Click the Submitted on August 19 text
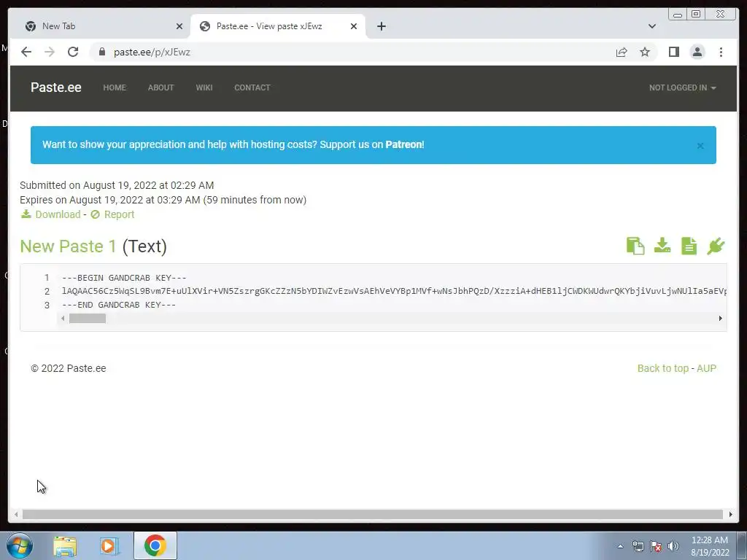Viewport: 747px width, 560px height. 117,185
